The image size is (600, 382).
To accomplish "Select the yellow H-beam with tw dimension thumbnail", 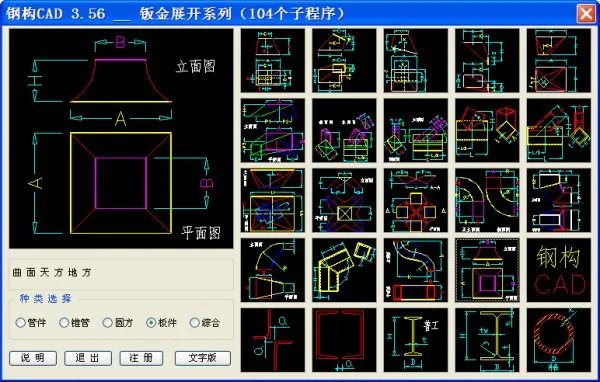I will pos(487,340).
